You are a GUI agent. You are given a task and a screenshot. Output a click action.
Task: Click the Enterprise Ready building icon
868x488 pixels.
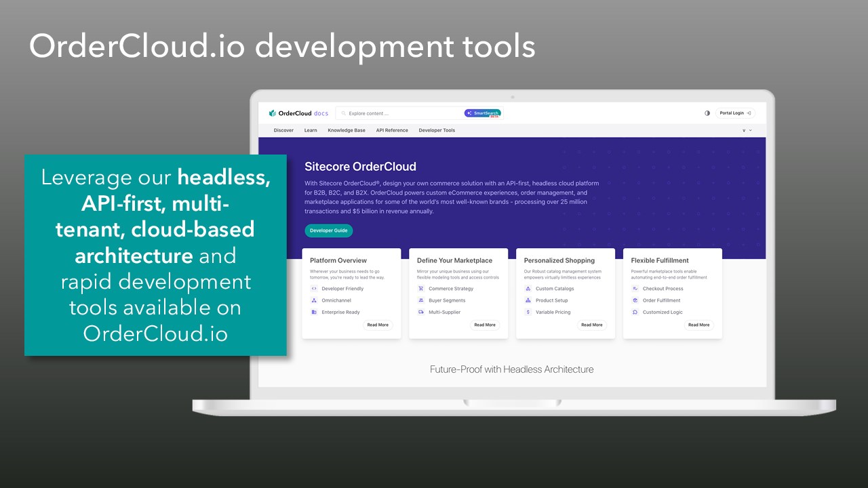coord(314,312)
